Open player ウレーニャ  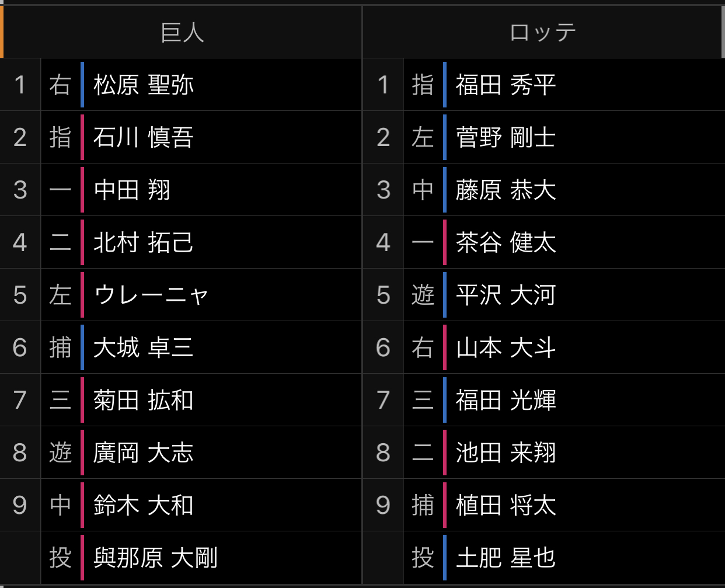[x=151, y=295]
